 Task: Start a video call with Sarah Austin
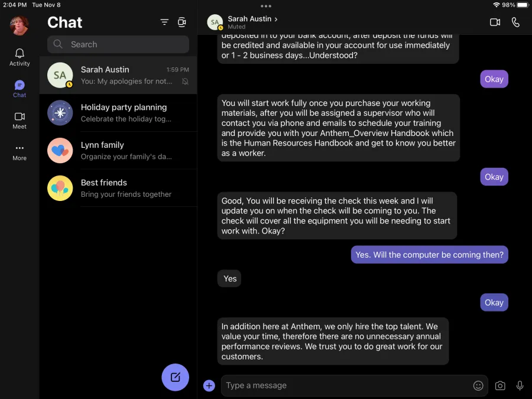click(495, 22)
